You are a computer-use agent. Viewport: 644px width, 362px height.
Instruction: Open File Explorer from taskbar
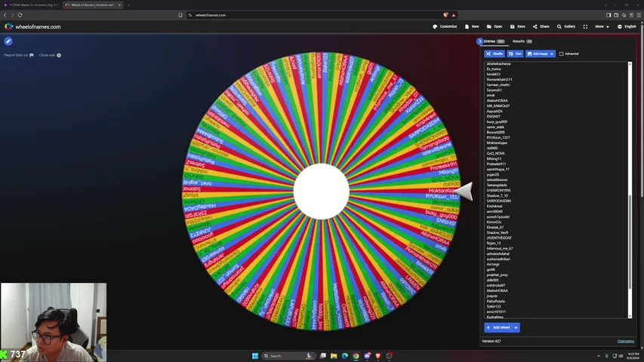(334, 356)
